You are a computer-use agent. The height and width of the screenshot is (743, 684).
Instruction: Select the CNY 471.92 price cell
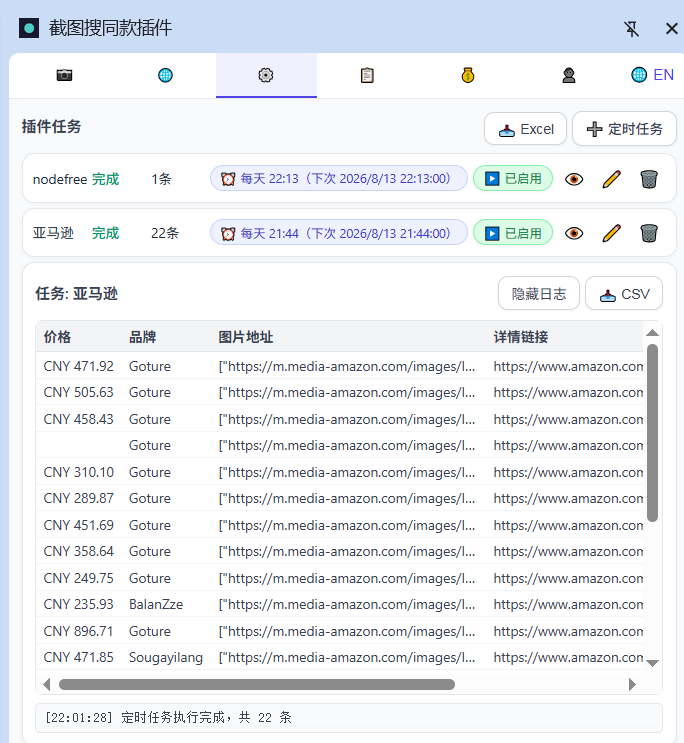[79, 366]
